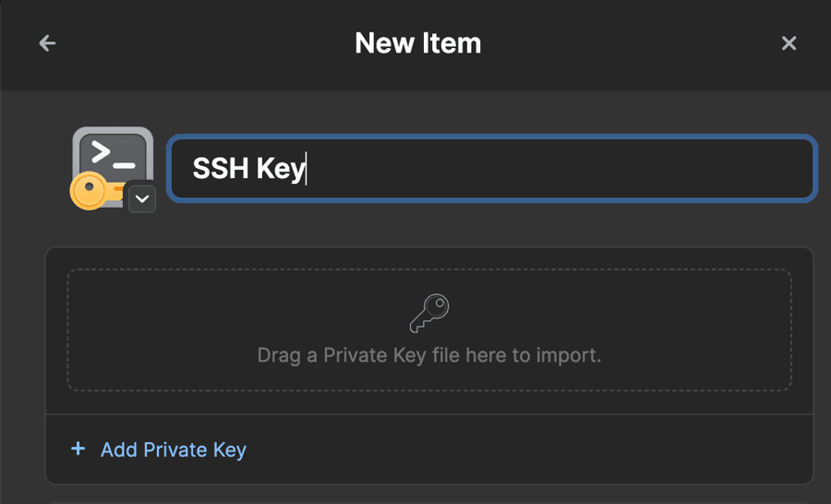Click the gold key badge on item icon
Screen dimensions: 831x504
click(90, 193)
